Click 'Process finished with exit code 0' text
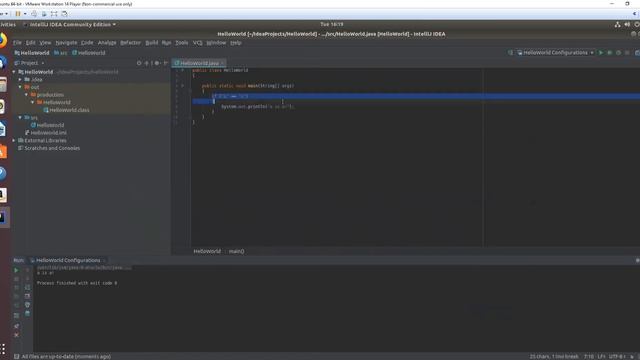640x360 pixels. click(77, 283)
